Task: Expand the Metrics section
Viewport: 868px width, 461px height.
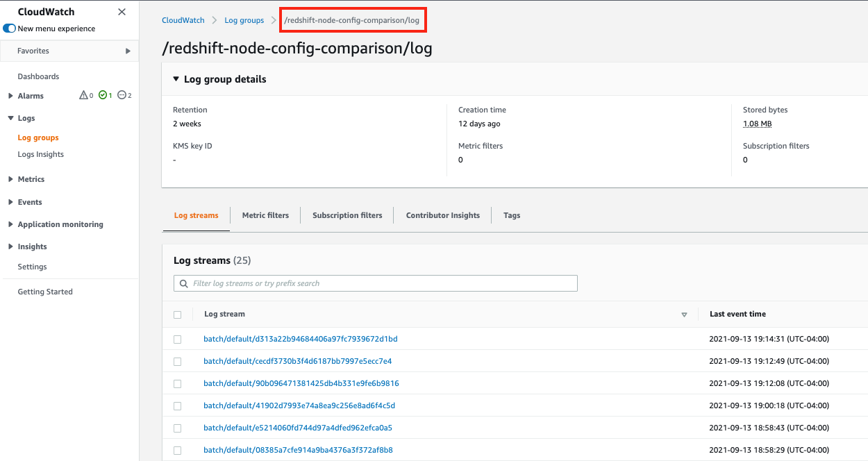Action: [x=10, y=179]
